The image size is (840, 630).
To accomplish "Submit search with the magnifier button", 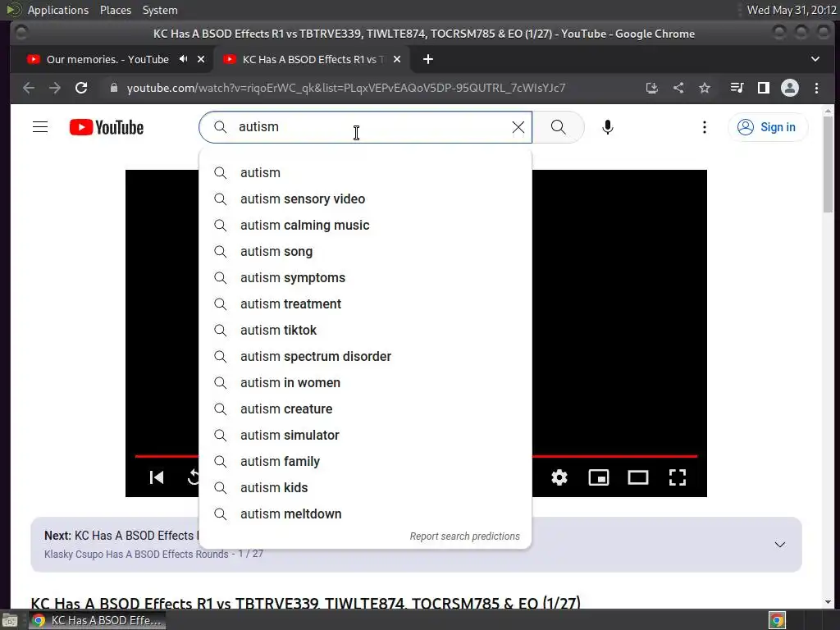I will (558, 127).
